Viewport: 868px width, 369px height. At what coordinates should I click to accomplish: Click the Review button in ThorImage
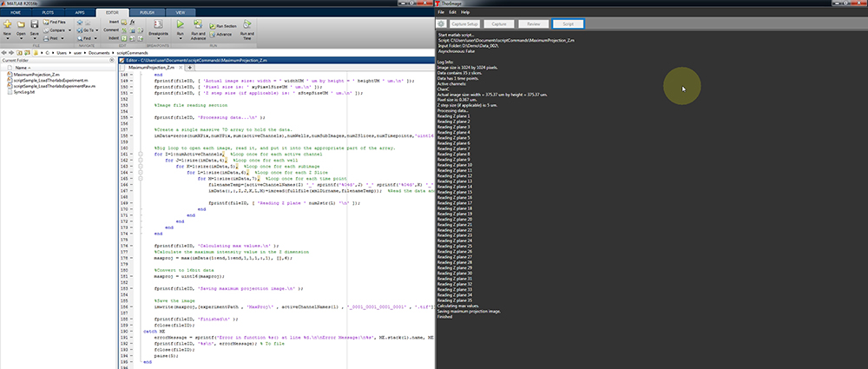pyautogui.click(x=534, y=23)
